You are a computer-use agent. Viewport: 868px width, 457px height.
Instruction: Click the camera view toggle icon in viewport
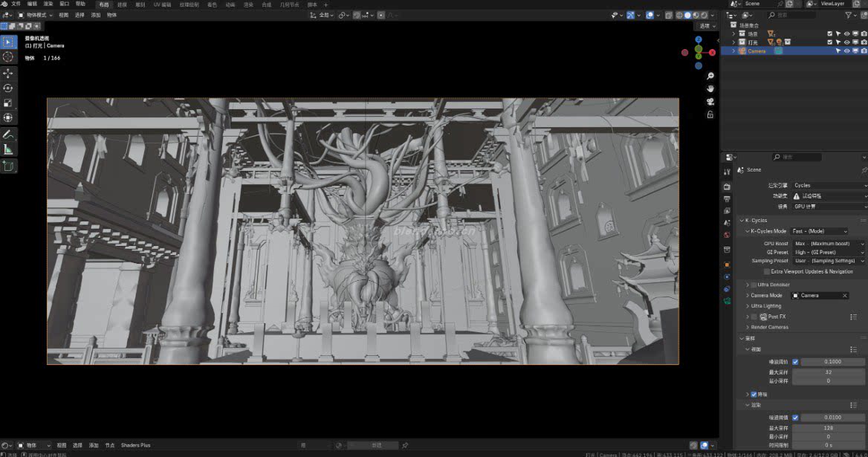[x=710, y=102]
